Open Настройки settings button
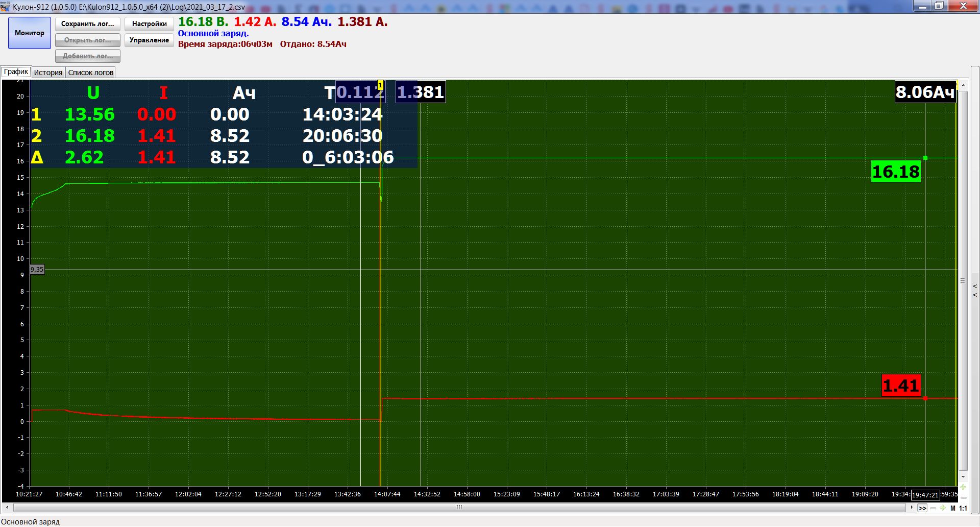 coord(149,24)
